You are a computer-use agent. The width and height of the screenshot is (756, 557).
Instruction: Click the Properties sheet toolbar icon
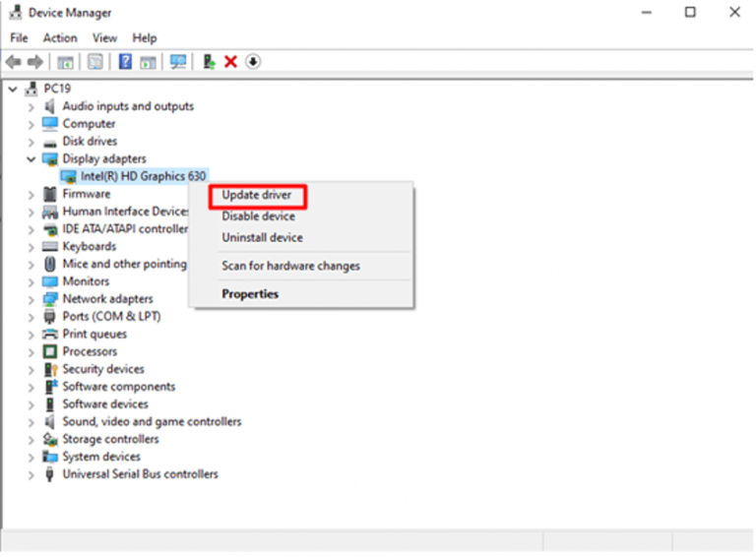95,62
